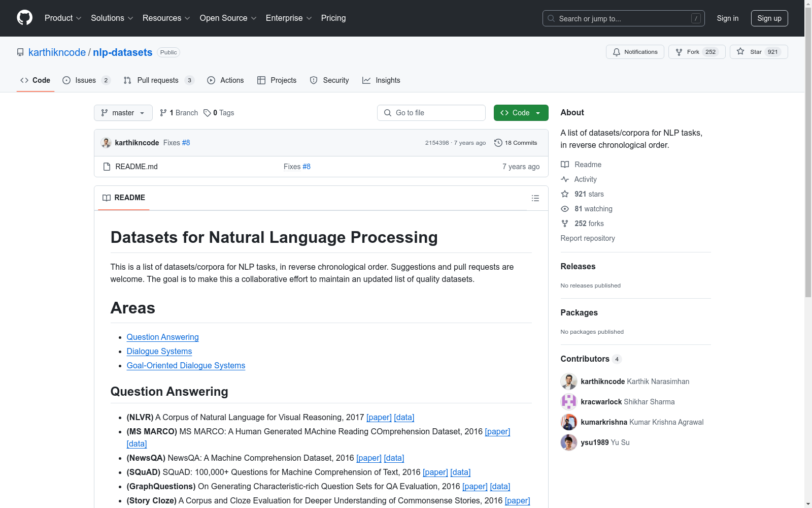Click the repository book icon beside karthikncode
This screenshot has height=508, width=812.
pyautogui.click(x=20, y=52)
